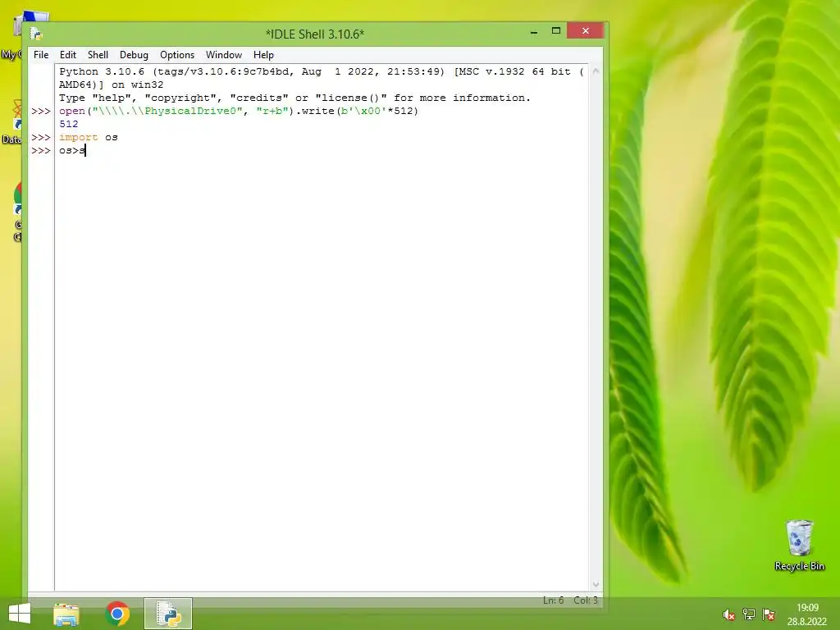This screenshot has height=630, width=840.
Task: Open the Recycle Bin desktop icon
Action: tap(799, 545)
